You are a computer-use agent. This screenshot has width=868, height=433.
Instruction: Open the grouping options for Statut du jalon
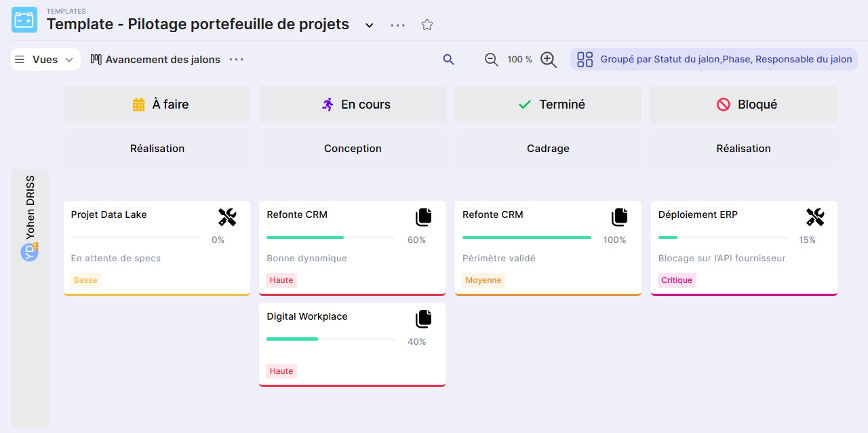(714, 60)
